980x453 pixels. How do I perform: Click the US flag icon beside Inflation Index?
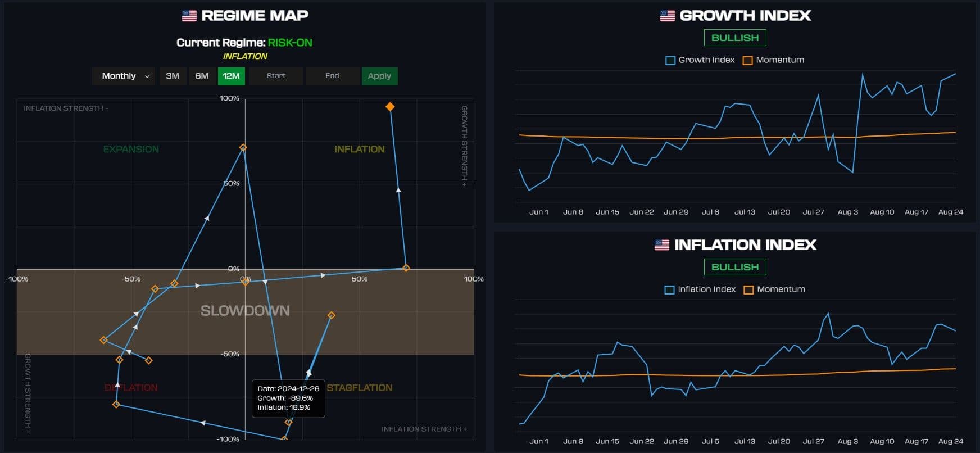click(x=662, y=245)
